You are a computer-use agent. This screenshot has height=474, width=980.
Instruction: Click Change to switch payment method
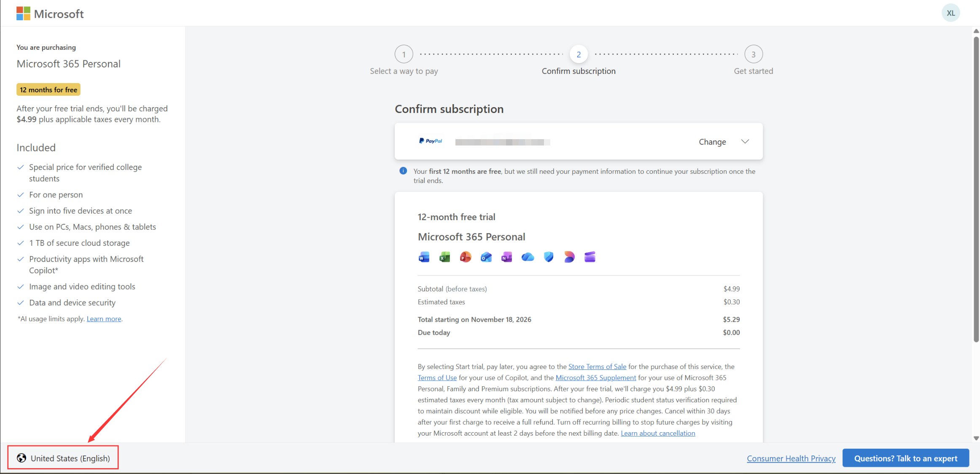712,142
